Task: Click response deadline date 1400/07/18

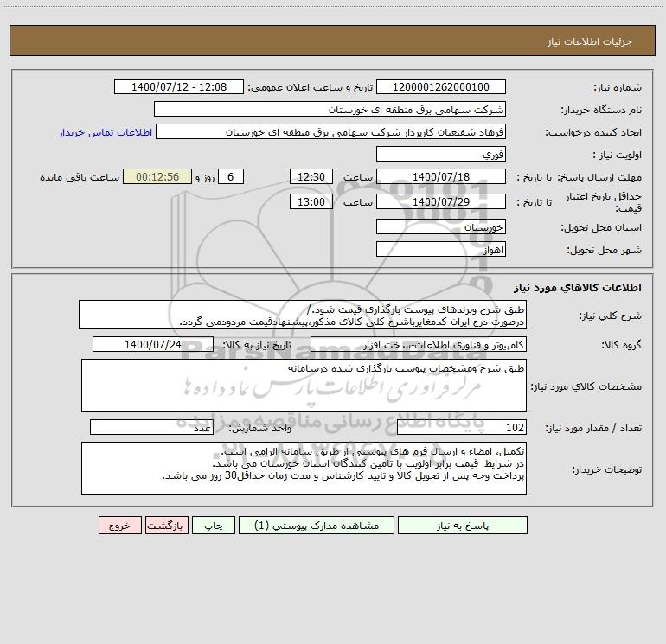Action: (x=441, y=176)
